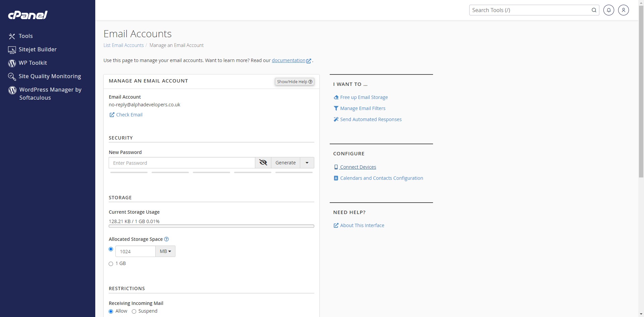
Task: Select the custom storage amount radio button
Action: pos(111,249)
